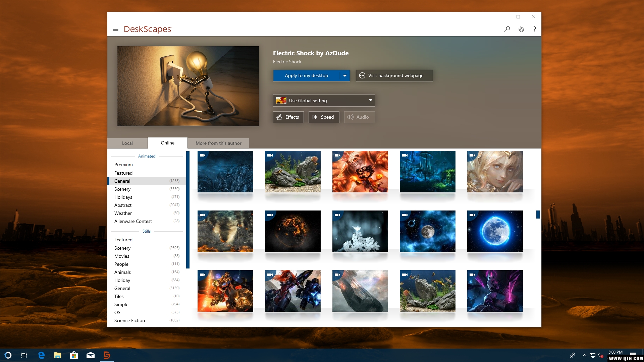Click Apply to my desktop button
644x362 pixels.
pyautogui.click(x=307, y=75)
